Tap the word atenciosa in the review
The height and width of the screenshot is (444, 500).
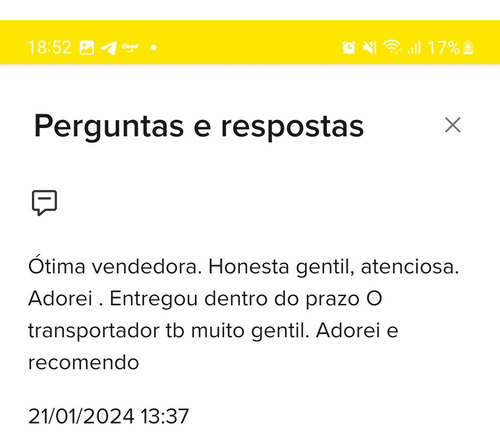click(410, 268)
